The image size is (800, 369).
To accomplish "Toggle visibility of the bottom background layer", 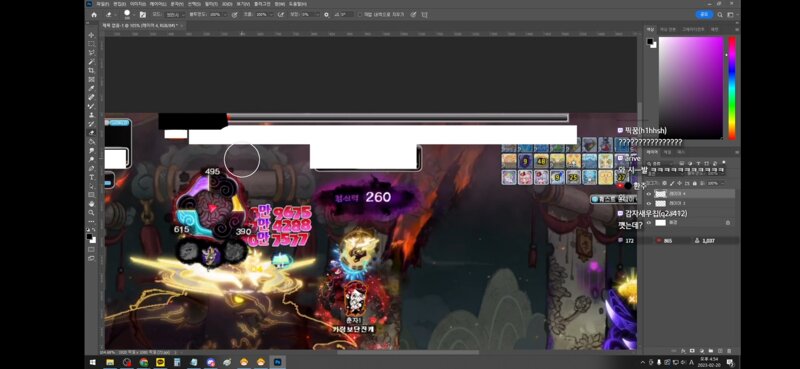I will point(649,223).
